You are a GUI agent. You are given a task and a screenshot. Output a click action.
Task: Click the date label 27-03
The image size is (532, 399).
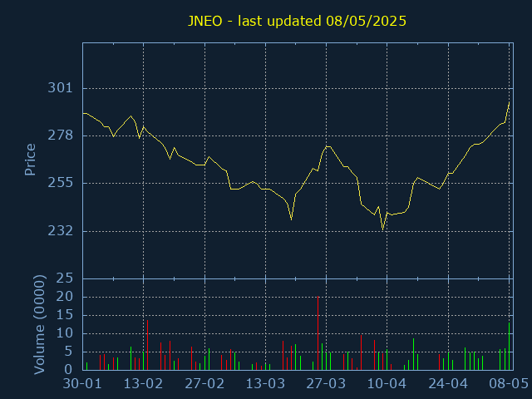tap(326, 384)
